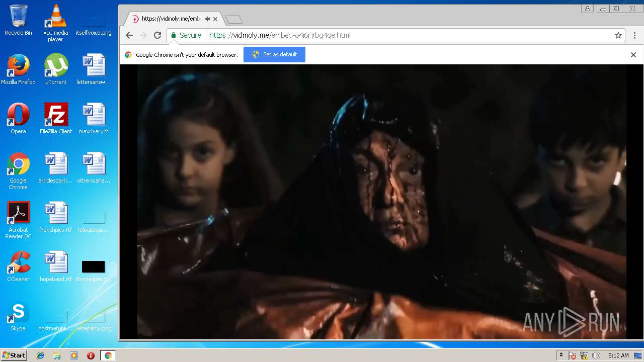
Task: Select the otherscana document on desktop
Action: click(94, 168)
